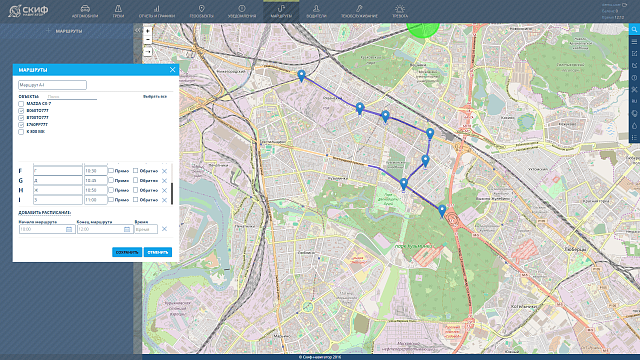Select the second edit/draw tool icon
640x360 pixels.
coord(634,65)
